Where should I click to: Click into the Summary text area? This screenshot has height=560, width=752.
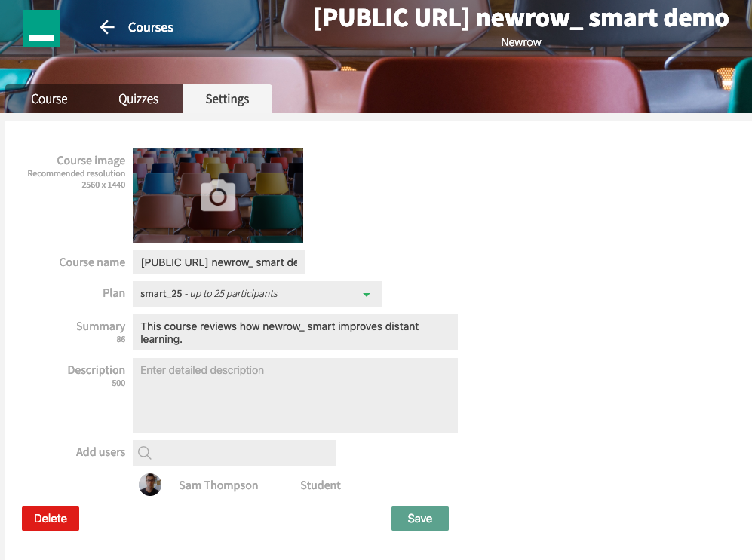(x=295, y=332)
